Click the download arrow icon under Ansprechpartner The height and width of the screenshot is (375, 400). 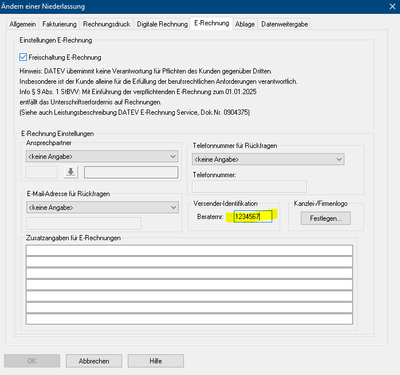click(71, 172)
